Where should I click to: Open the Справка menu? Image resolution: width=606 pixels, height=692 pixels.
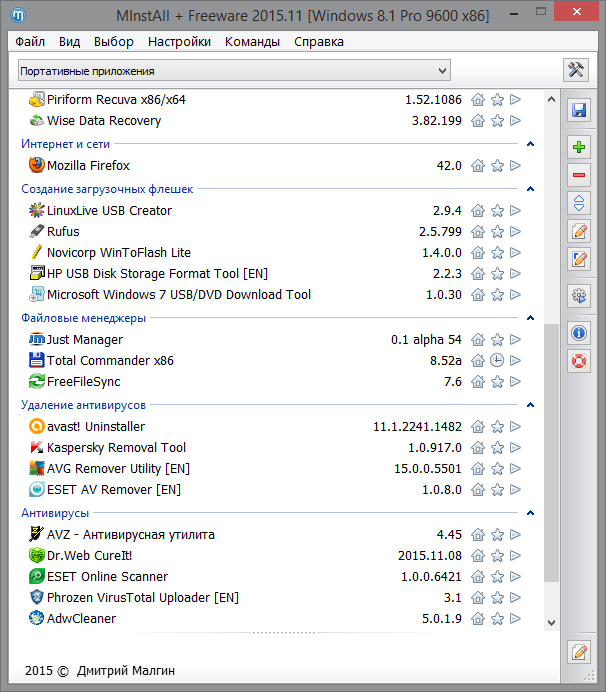[x=319, y=41]
